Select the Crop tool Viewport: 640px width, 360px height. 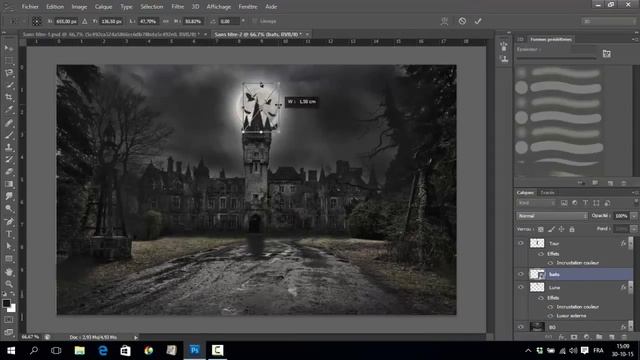pyautogui.click(x=9, y=98)
